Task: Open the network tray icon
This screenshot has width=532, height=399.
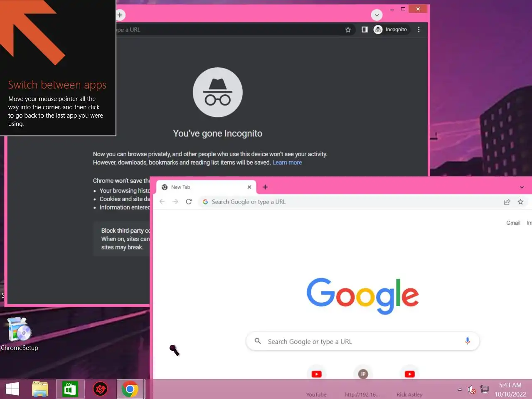Action: coord(485,389)
